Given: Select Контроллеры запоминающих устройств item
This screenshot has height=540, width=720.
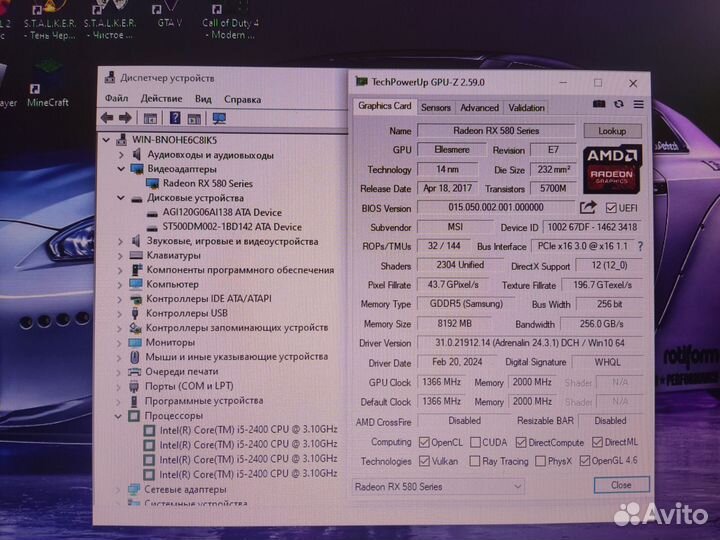Looking at the screenshot, I should point(237,328).
